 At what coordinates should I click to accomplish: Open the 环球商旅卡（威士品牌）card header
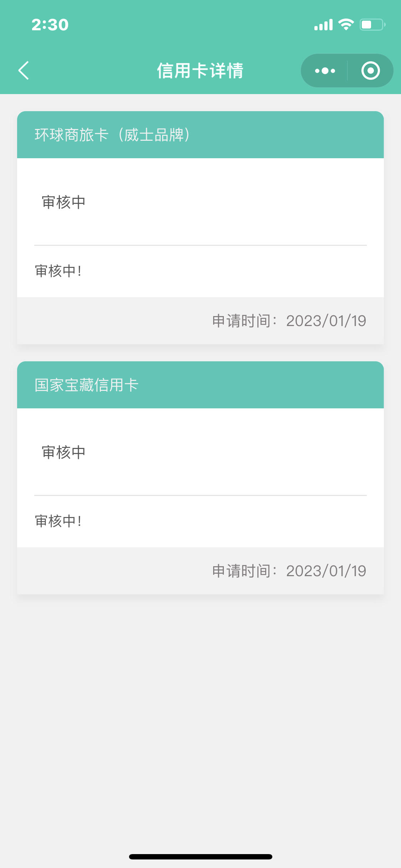click(200, 135)
